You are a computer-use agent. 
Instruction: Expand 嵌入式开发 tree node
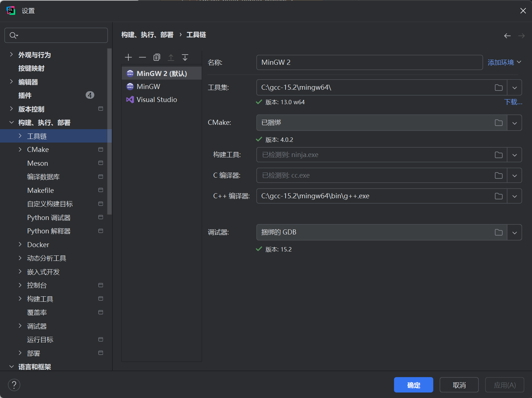[x=20, y=272]
